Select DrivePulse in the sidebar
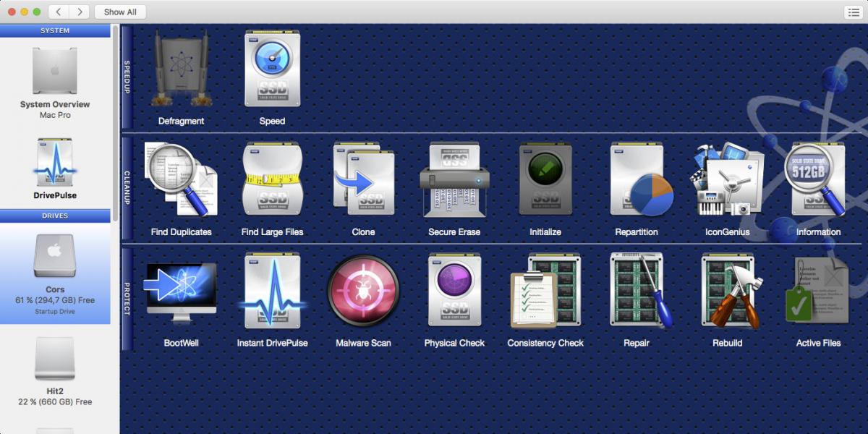The image size is (868, 434). point(55,168)
